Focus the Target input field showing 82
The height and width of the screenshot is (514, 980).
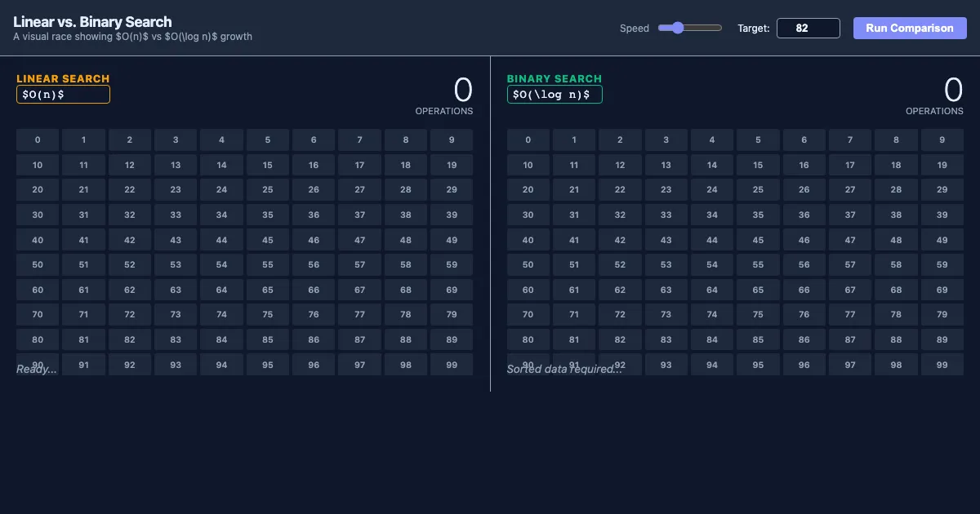(x=808, y=28)
